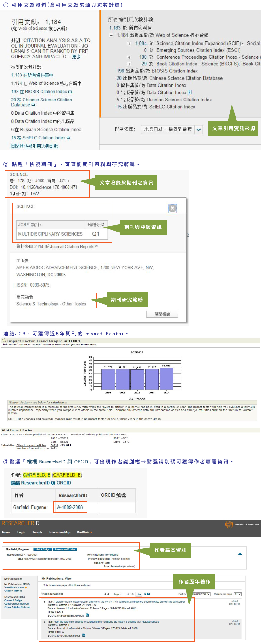Open the 29 Book Citation Index count link

[x=144, y=64]
